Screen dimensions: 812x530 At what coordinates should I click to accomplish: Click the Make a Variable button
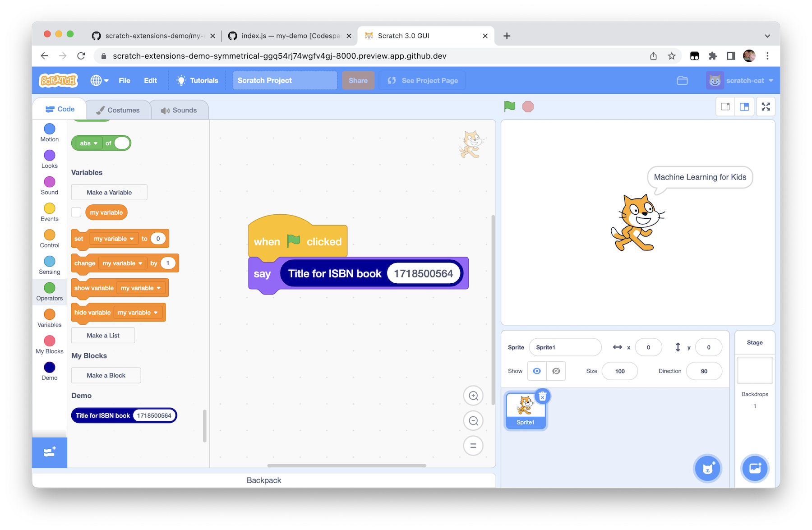pyautogui.click(x=109, y=192)
